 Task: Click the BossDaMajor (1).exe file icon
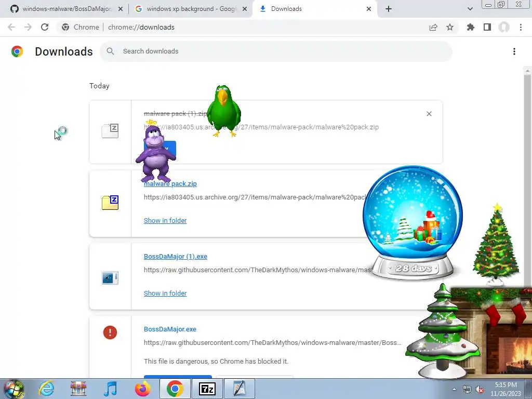[x=110, y=278]
